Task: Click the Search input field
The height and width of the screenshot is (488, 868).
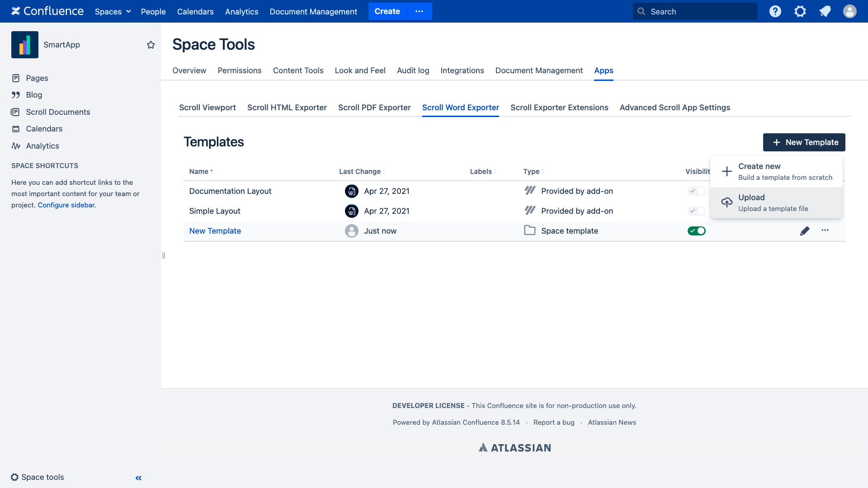Action: 695,11
